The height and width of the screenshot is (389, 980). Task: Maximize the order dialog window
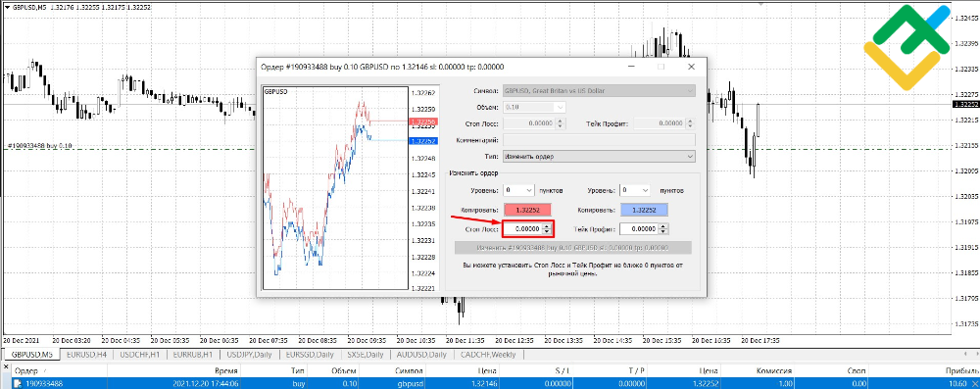(x=661, y=67)
